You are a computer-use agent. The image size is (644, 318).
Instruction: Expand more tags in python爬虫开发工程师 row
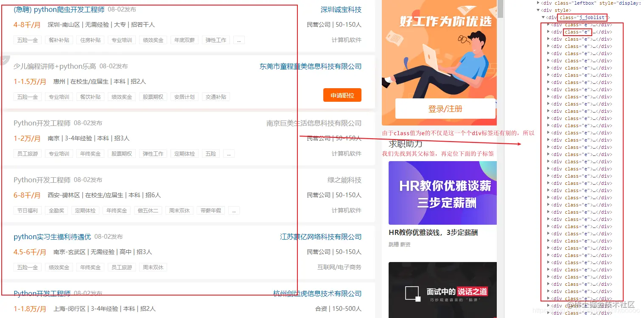(x=239, y=40)
